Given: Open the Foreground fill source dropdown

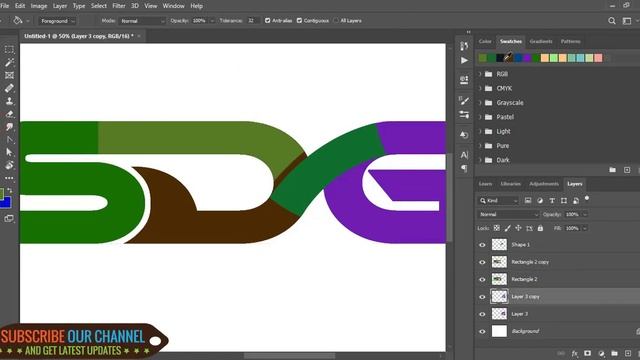Looking at the screenshot, I should [57, 21].
